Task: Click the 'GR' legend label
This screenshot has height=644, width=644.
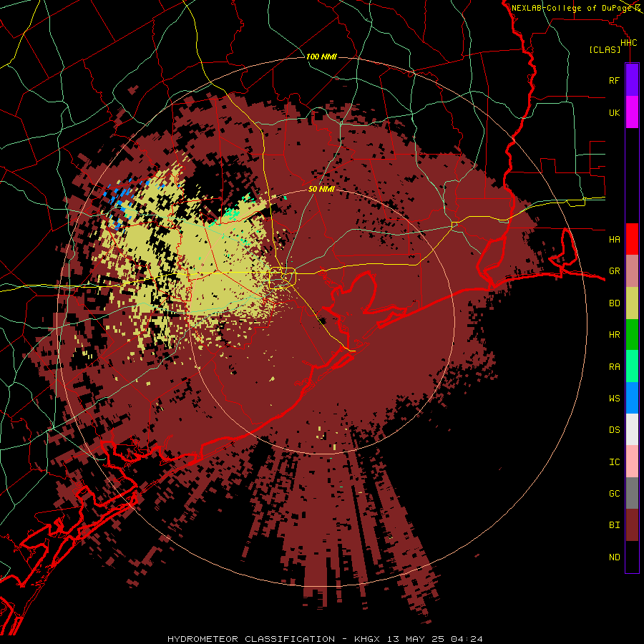Action: pyautogui.click(x=614, y=271)
